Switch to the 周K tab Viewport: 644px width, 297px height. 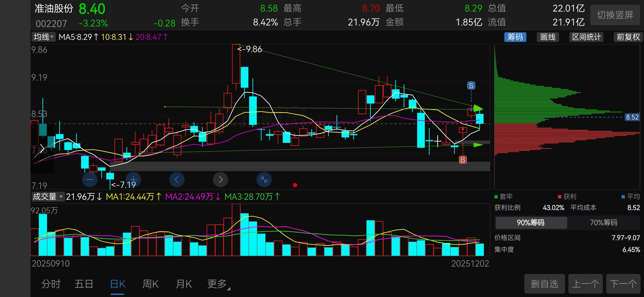pos(150,284)
